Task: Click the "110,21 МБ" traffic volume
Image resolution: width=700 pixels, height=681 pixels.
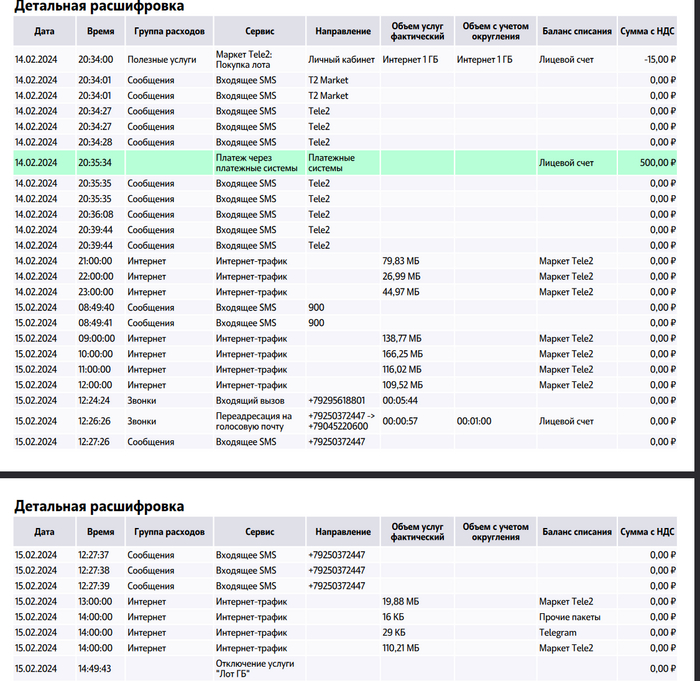Action: pos(401,648)
